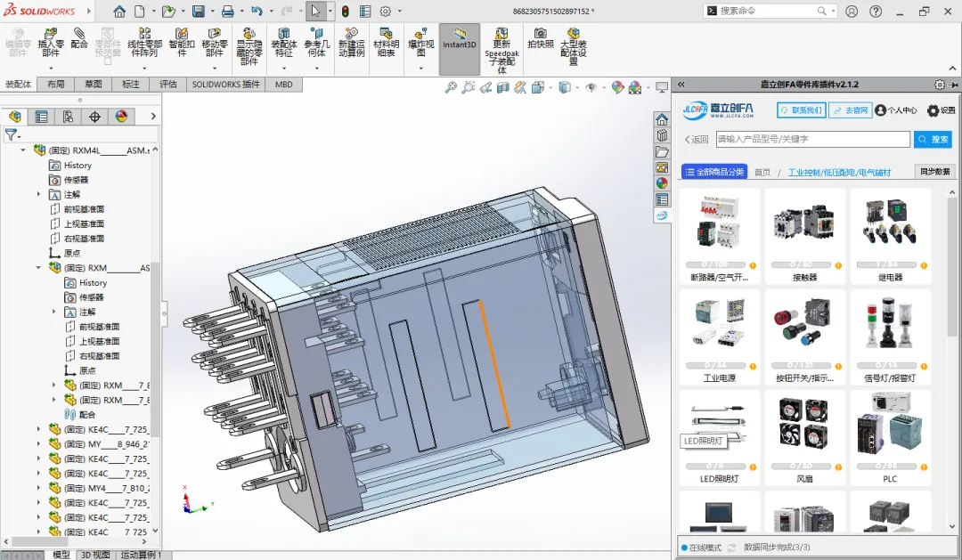The image size is (962, 560).
Task: Click the product model search input field
Action: click(x=813, y=139)
